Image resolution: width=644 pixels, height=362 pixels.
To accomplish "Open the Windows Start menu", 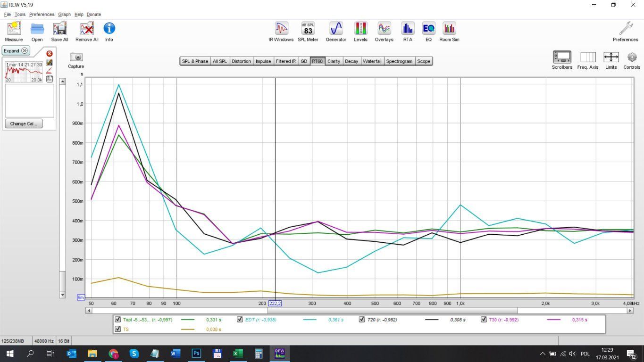I will [x=9, y=353].
